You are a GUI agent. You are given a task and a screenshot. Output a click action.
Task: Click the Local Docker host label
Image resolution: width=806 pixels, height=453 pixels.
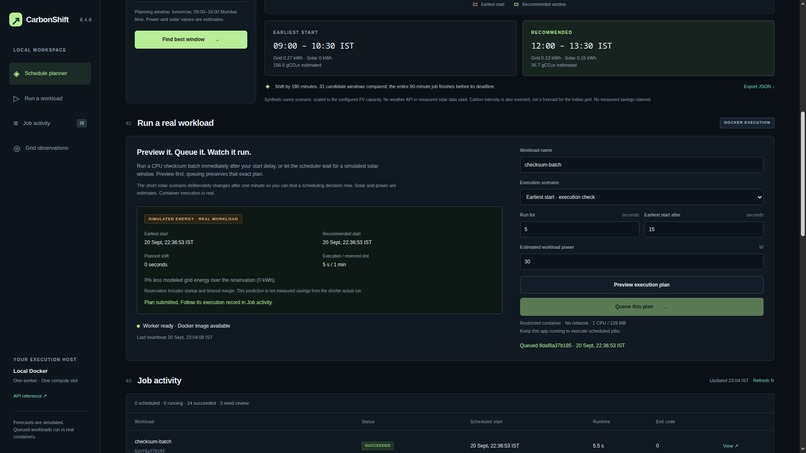click(x=30, y=371)
